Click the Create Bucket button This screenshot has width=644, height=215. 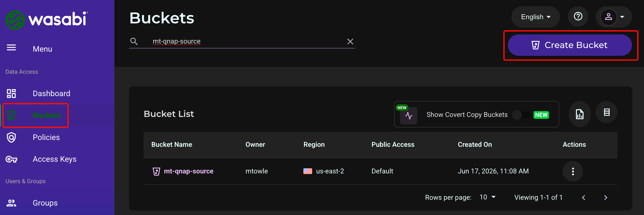tap(570, 45)
